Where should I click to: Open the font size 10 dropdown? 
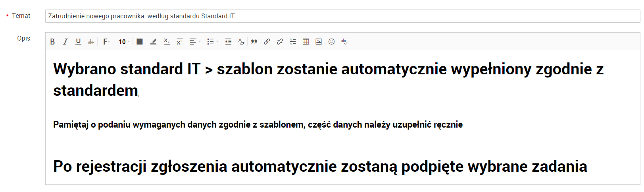click(124, 42)
